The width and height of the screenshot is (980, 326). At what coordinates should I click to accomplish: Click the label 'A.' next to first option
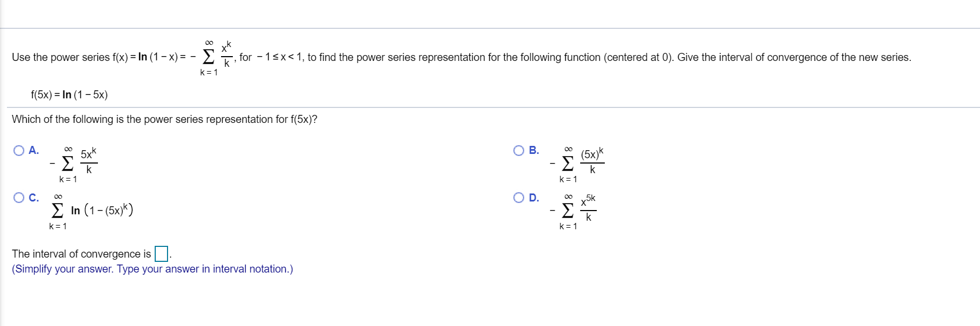[x=34, y=150]
